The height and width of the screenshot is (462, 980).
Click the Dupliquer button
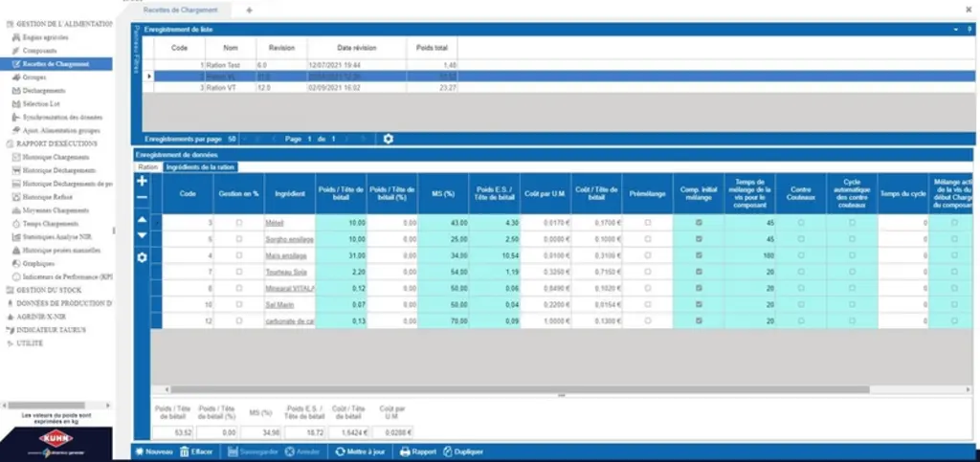[x=463, y=451]
